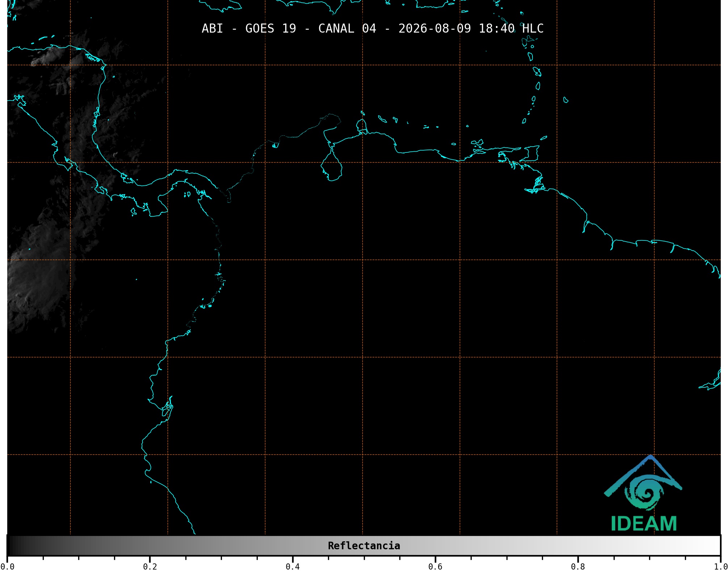The image size is (728, 571).
Task: Click the "Reflectancia" colorbar label
Action: coord(364,546)
